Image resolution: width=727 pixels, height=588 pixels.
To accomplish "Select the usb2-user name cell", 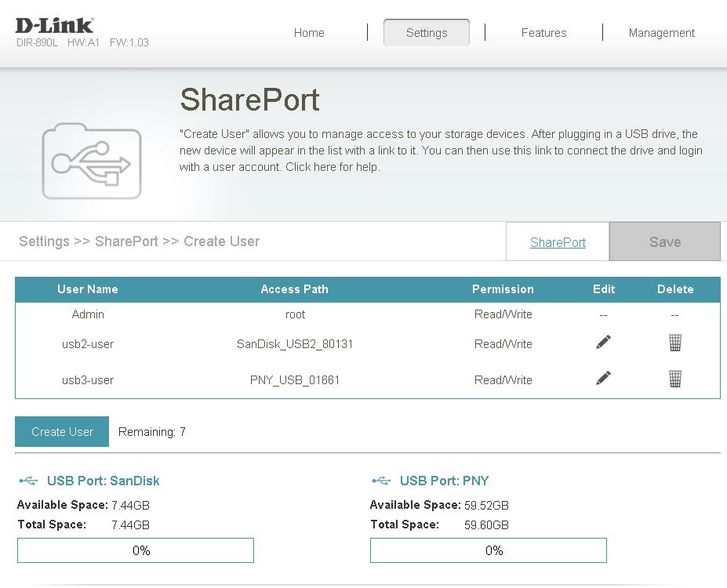I will (88, 344).
